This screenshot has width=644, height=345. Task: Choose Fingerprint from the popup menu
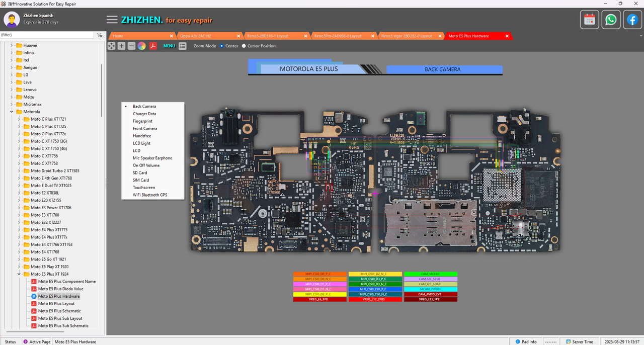(x=142, y=121)
